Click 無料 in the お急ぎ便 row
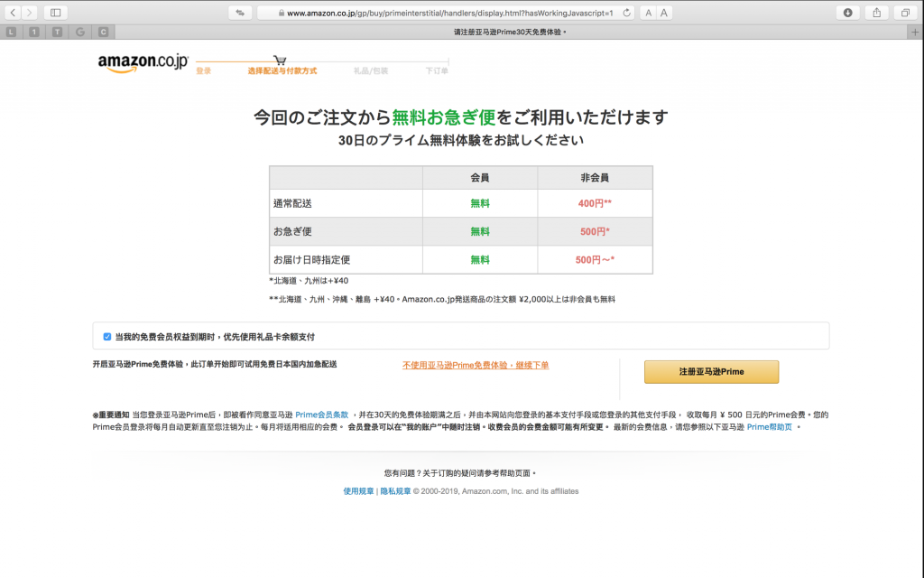The image size is (924, 578). 480,231
